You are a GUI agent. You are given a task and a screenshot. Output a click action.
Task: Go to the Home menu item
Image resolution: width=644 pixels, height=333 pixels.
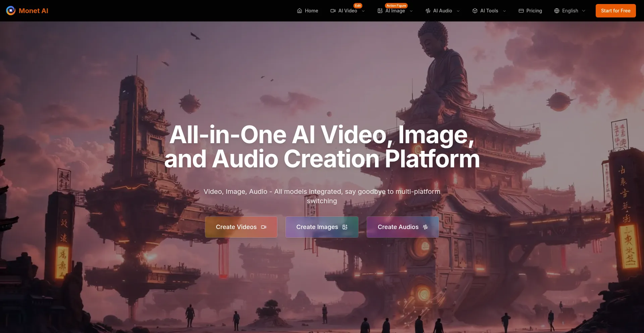pyautogui.click(x=311, y=11)
